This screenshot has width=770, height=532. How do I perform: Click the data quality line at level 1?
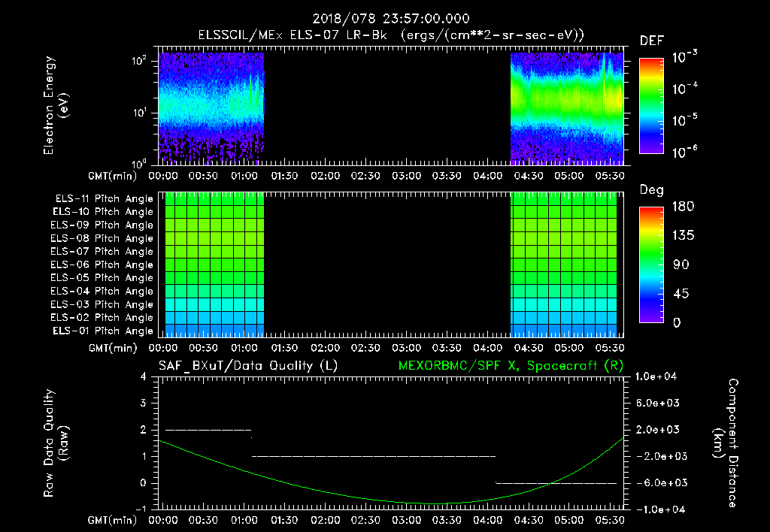point(374,456)
